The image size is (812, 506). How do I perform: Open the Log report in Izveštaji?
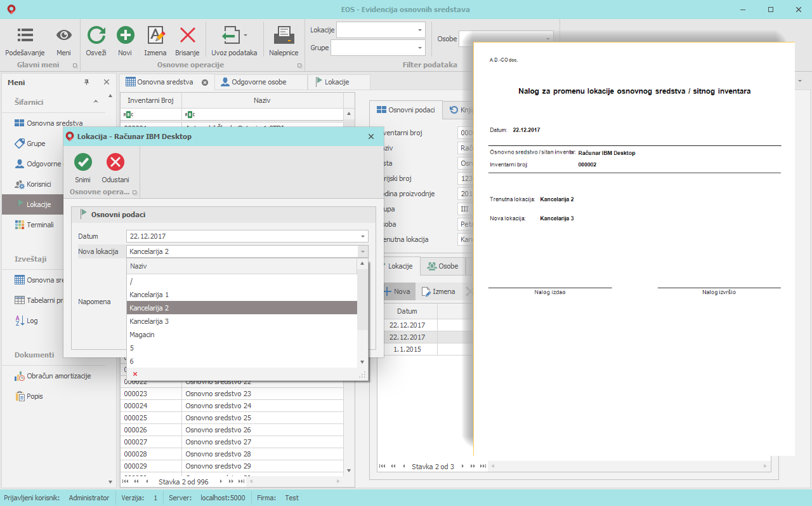pyautogui.click(x=27, y=321)
